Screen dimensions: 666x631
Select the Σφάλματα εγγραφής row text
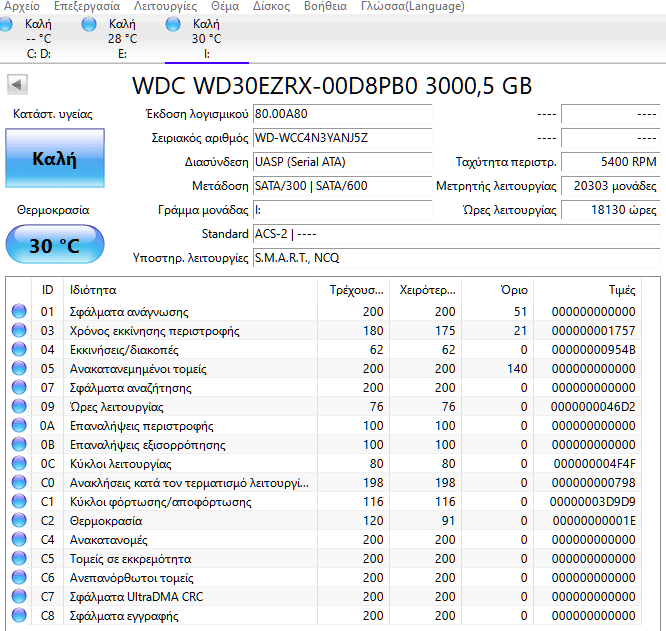(x=124, y=616)
